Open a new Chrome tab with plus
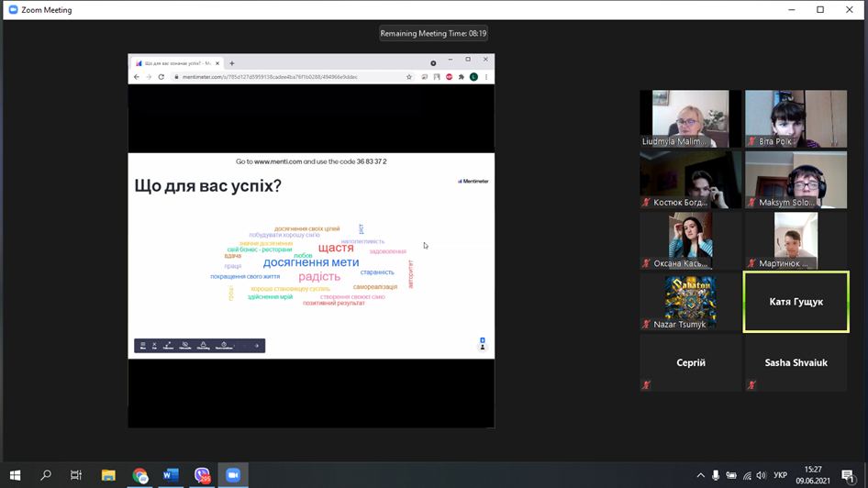 (x=232, y=63)
